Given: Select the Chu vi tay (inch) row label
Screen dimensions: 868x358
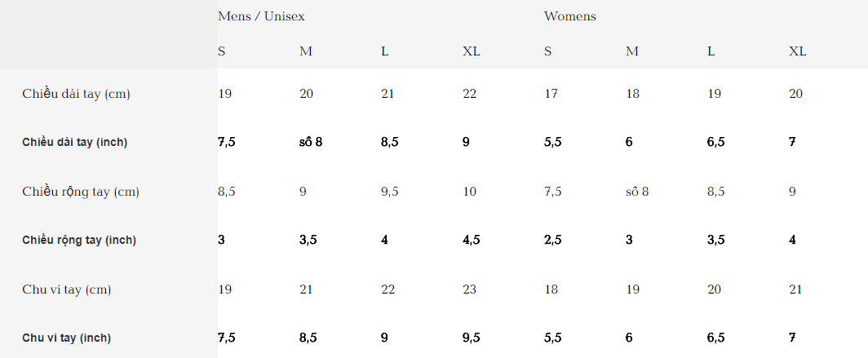Looking at the screenshot, I should tap(66, 338).
